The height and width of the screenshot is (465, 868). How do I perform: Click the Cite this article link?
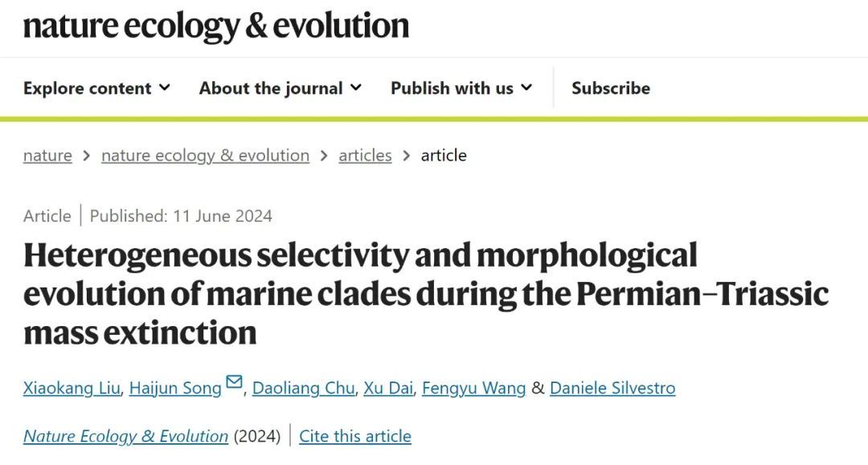click(x=355, y=436)
